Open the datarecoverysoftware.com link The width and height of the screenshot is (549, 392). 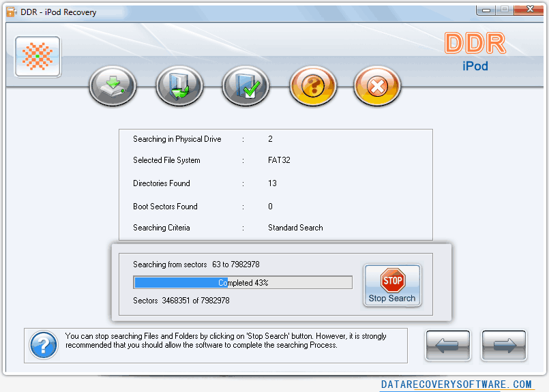456,385
